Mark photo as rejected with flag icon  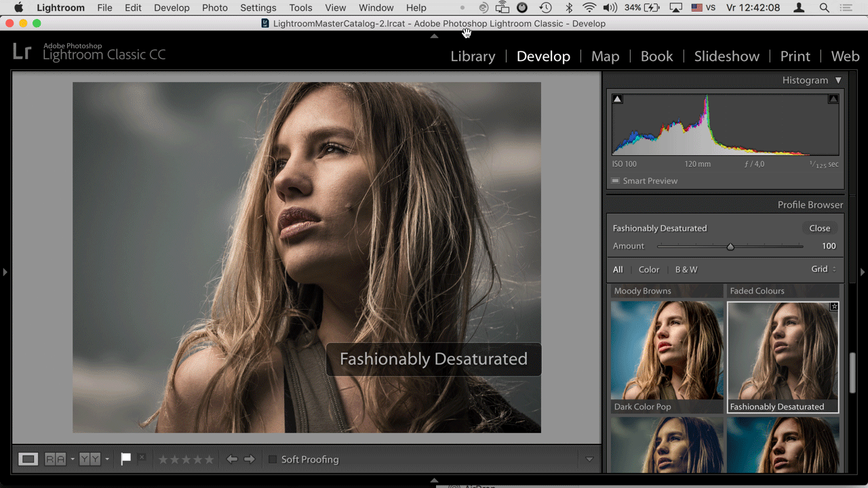pos(142,458)
